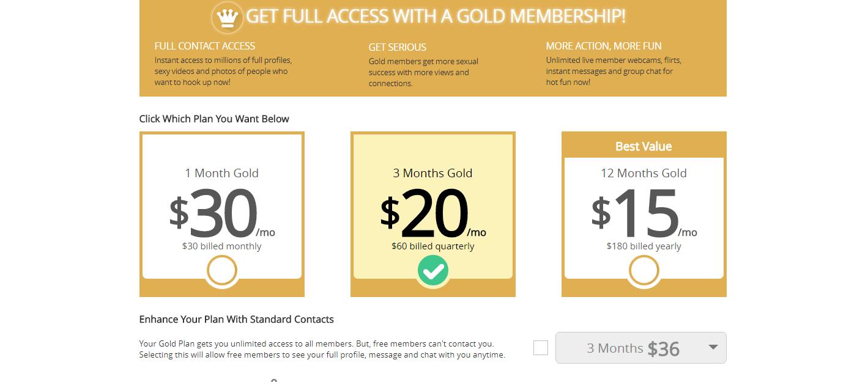Click the $60 billed quarterly text
Image resolution: width=868 pixels, height=382 pixels.
433,246
